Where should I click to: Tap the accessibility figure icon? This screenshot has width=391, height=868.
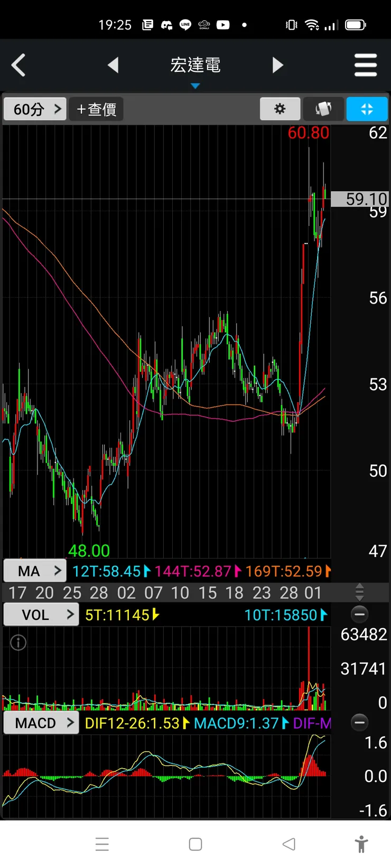pyautogui.click(x=361, y=844)
